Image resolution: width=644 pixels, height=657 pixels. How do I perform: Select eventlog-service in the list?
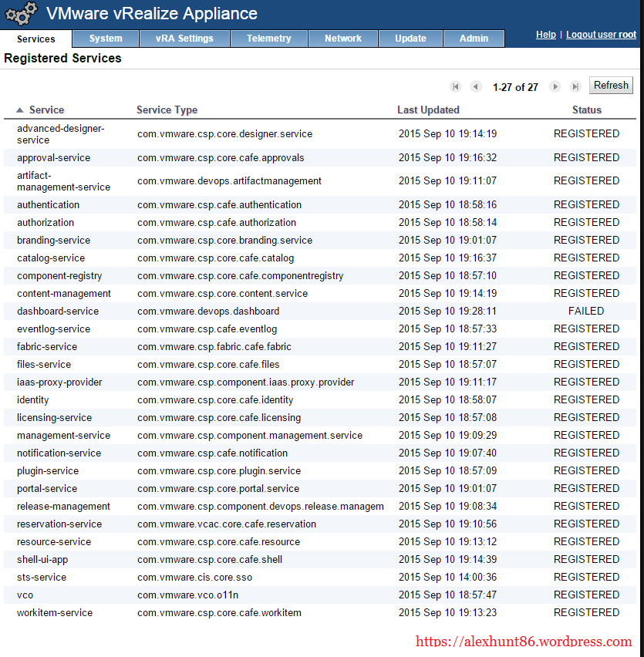pyautogui.click(x=54, y=329)
